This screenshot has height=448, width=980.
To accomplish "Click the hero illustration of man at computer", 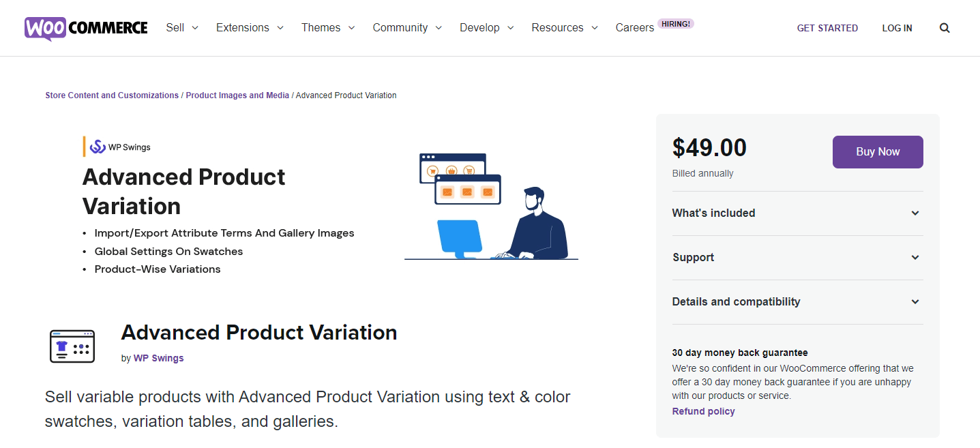I will pyautogui.click(x=492, y=206).
